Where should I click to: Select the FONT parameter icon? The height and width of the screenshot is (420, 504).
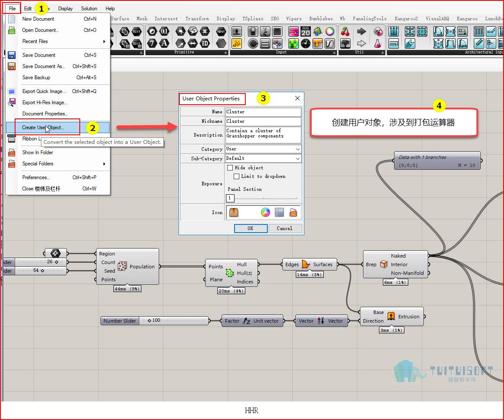click(221, 31)
